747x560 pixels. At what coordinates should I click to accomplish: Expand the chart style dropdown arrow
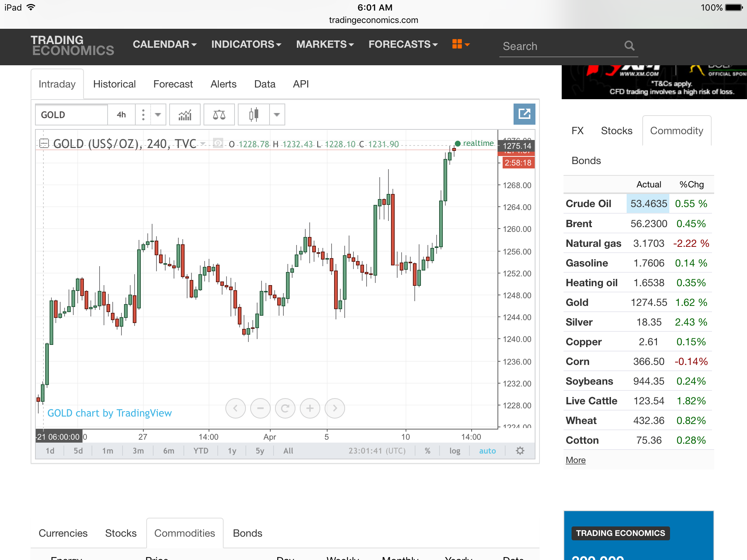[x=277, y=115]
